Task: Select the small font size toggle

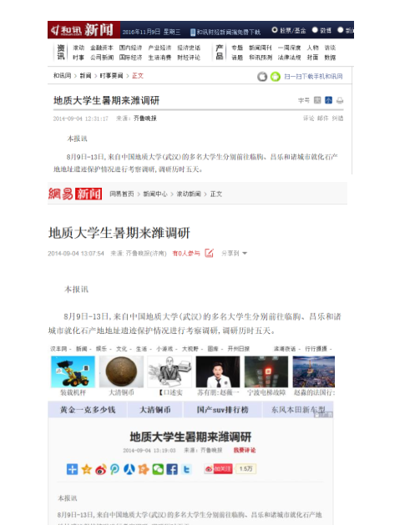Action: [x=328, y=100]
